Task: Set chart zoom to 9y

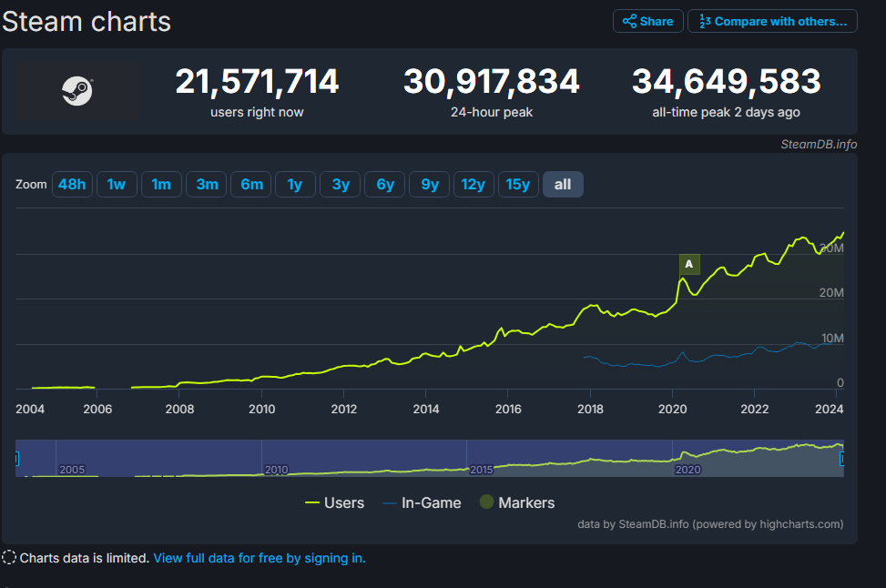Action: [x=430, y=184]
